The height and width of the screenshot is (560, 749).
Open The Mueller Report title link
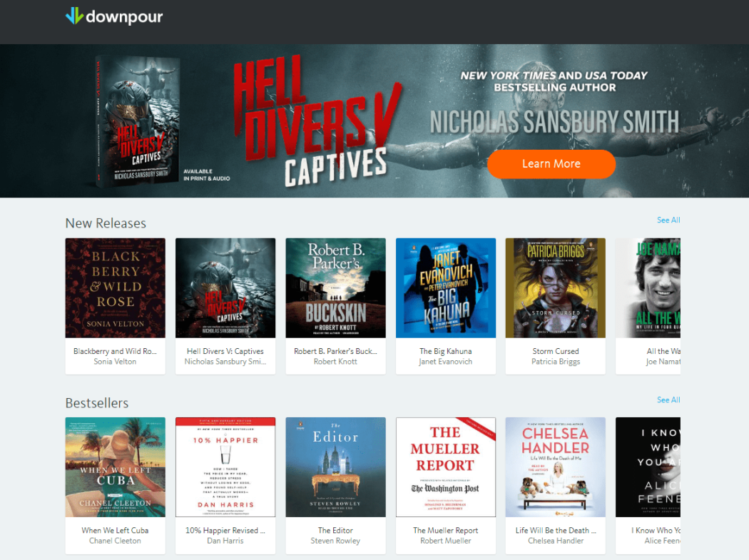pyautogui.click(x=446, y=530)
